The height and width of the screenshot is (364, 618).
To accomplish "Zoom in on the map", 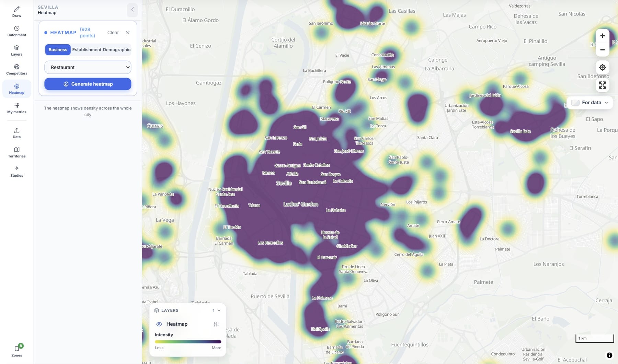I will pyautogui.click(x=602, y=36).
